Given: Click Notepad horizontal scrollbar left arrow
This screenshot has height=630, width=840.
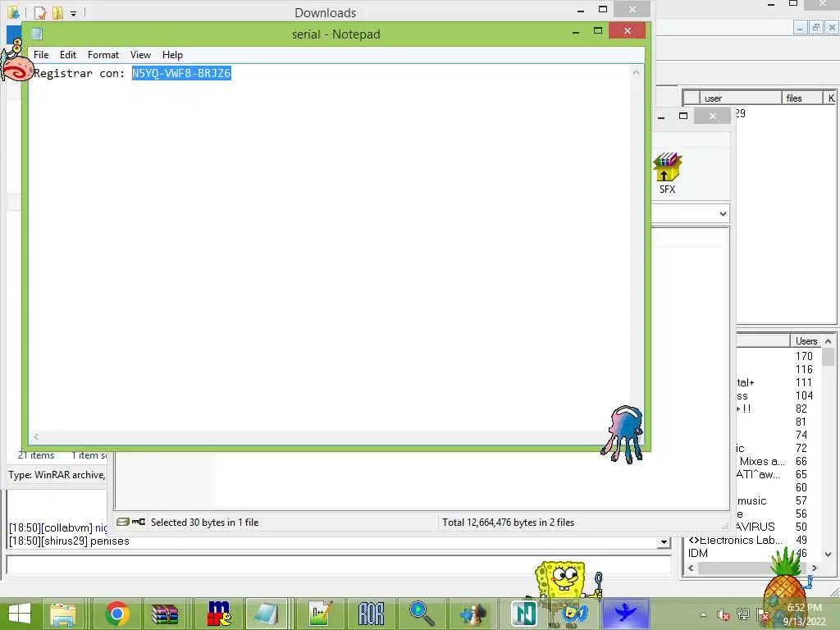Looking at the screenshot, I should [x=36, y=436].
